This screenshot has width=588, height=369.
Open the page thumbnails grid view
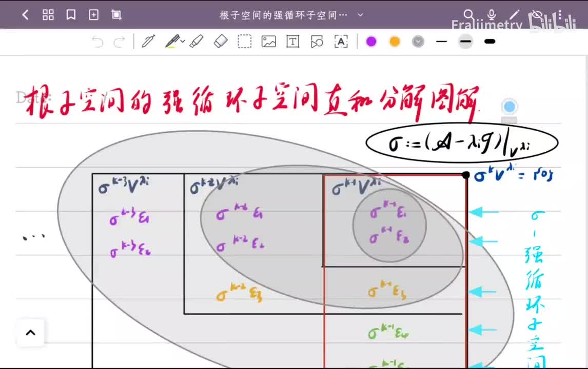[x=48, y=15]
